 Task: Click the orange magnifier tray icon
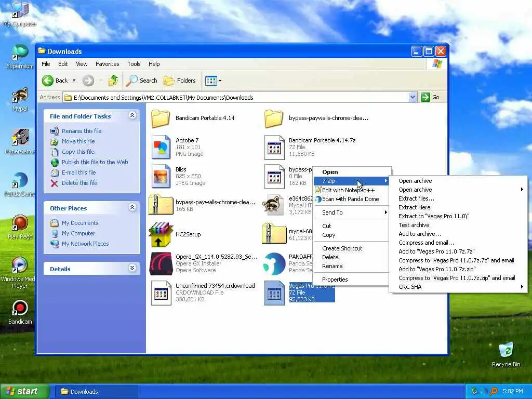pos(494,391)
